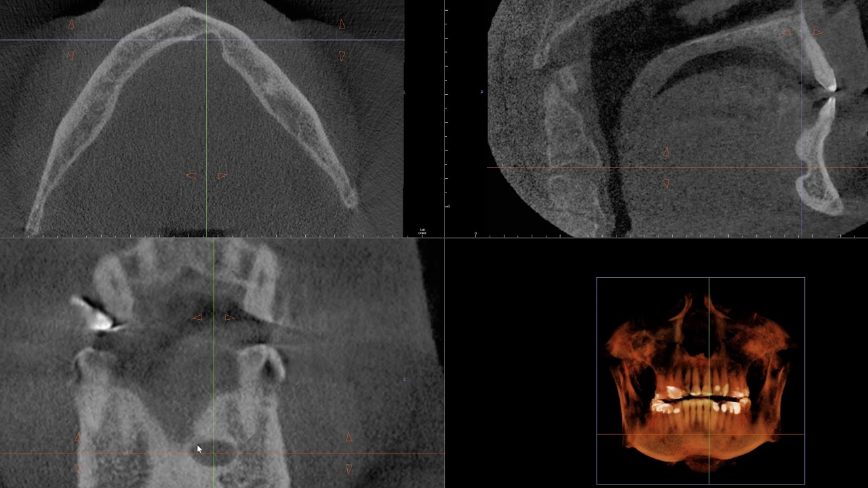Click up arrow above sagittal orange line
The height and width of the screenshot is (488, 868).
point(666,153)
